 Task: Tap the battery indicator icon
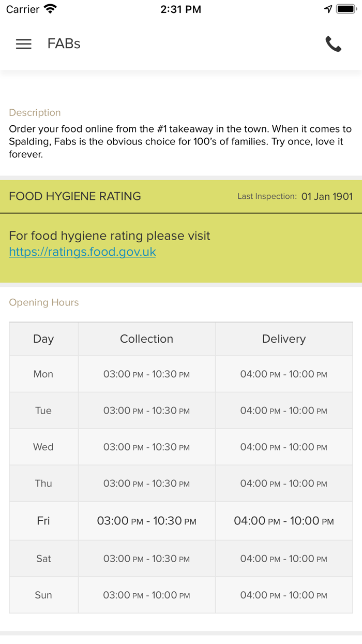pyautogui.click(x=346, y=9)
